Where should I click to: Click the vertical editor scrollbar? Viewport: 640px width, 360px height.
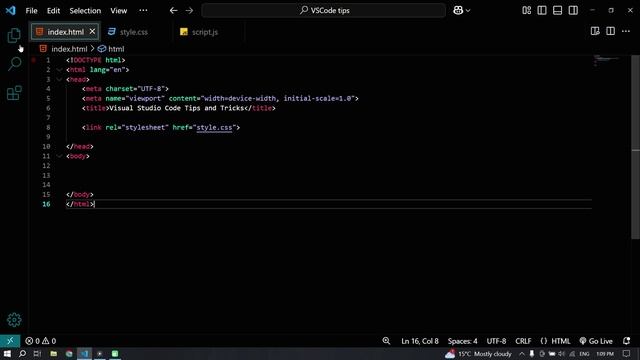point(636,147)
